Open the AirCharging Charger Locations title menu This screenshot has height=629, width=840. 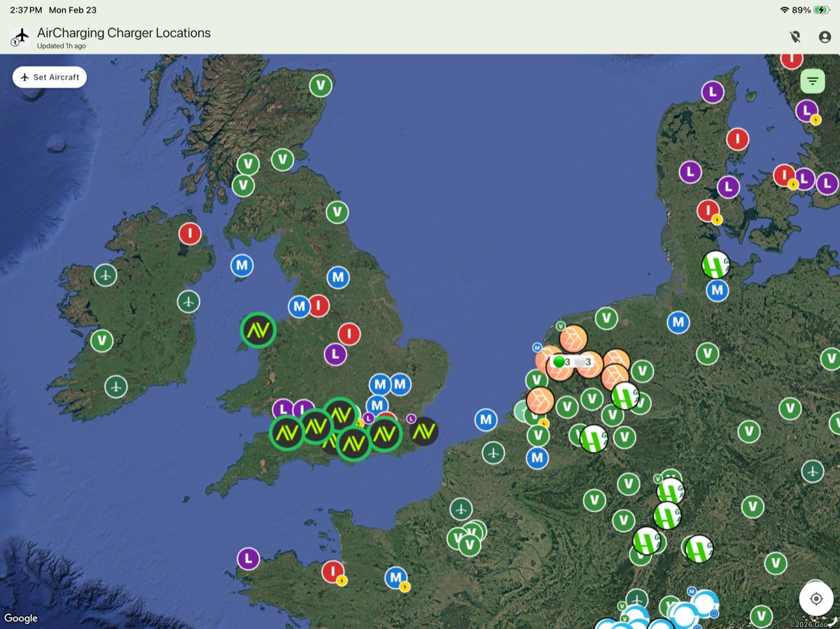pyautogui.click(x=123, y=33)
